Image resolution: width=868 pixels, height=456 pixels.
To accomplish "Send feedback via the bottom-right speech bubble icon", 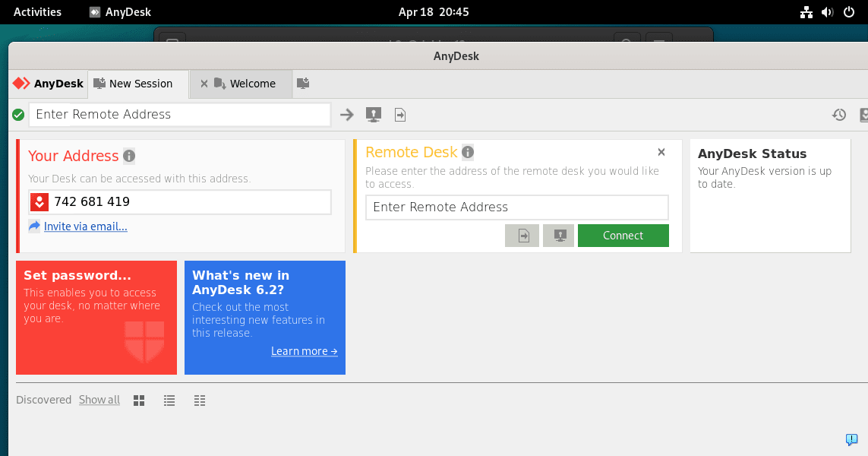I will coord(851,439).
